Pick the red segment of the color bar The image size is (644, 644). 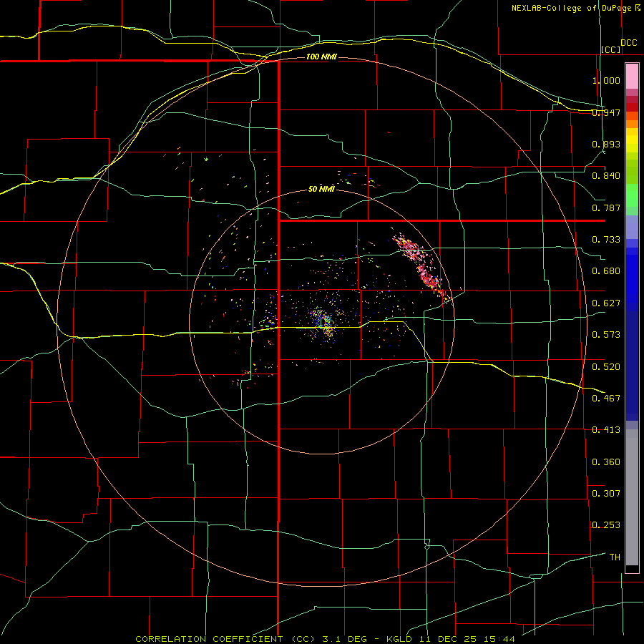pos(632,107)
